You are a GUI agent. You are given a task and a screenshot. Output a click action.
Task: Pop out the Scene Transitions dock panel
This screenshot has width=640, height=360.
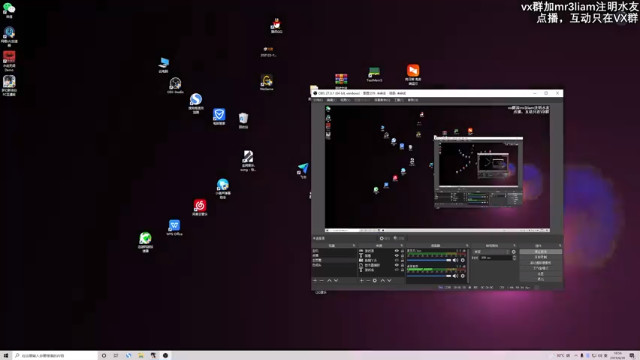click(514, 245)
